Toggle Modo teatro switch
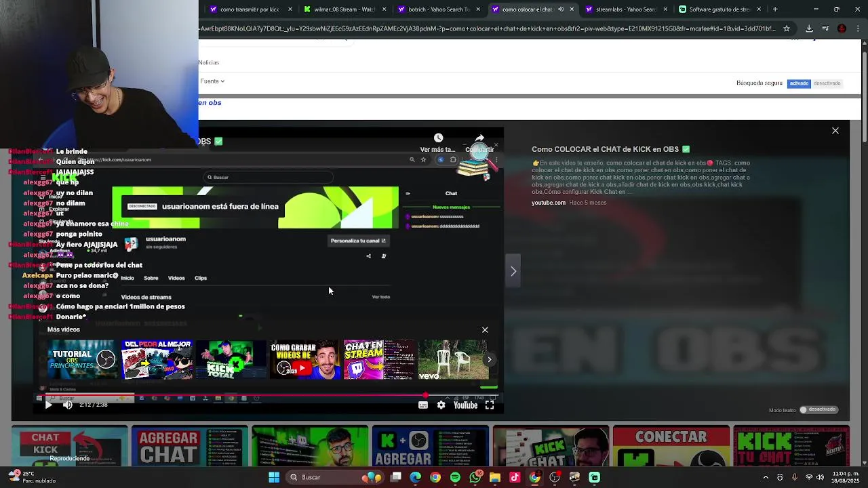 tap(804, 409)
